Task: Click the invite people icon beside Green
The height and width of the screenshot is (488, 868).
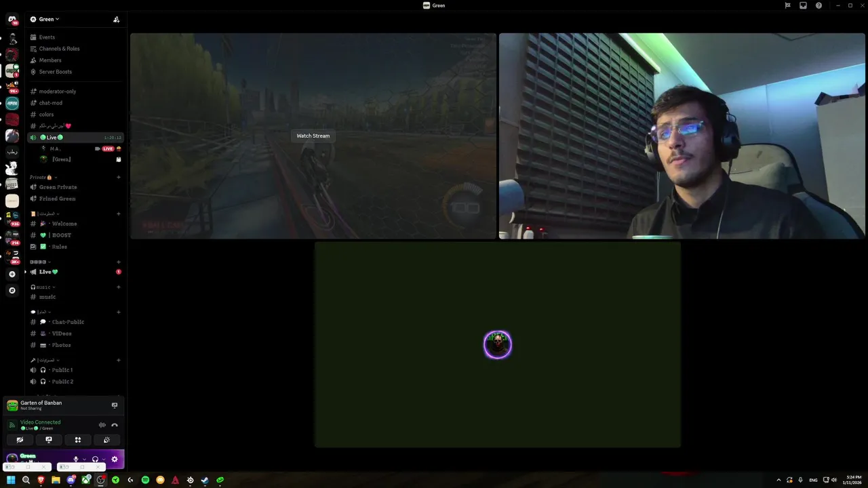Action: (x=116, y=19)
